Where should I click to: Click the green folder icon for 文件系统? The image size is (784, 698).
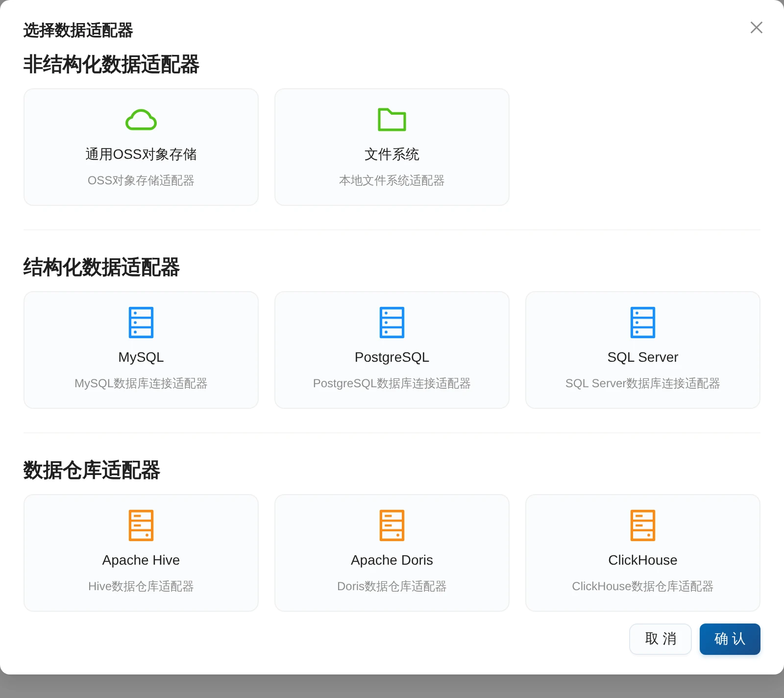392,120
